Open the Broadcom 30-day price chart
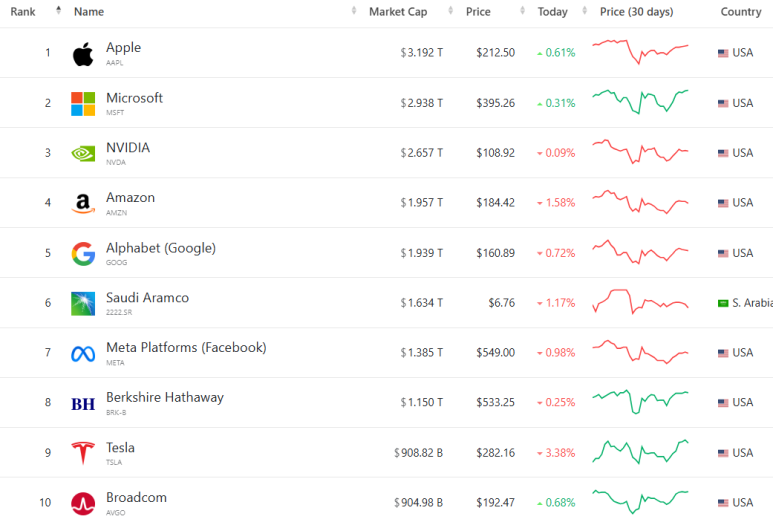The height and width of the screenshot is (525, 773). [640, 502]
